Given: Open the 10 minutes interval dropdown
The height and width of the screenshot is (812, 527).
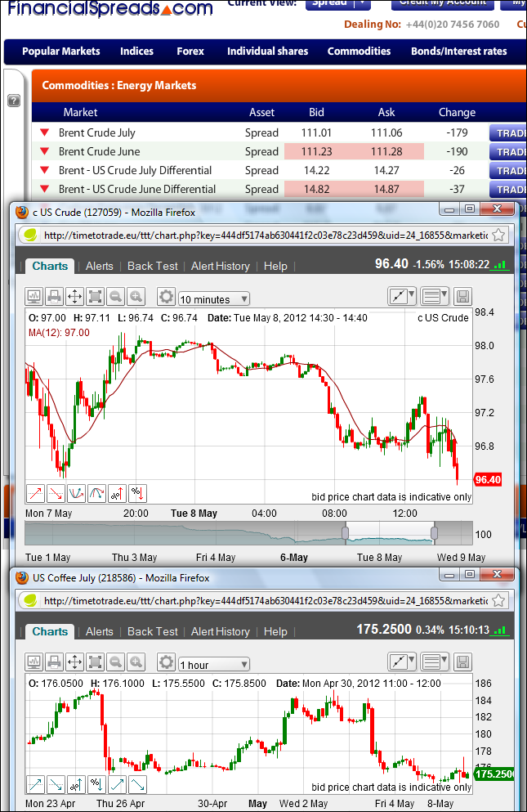Looking at the screenshot, I should point(214,299).
